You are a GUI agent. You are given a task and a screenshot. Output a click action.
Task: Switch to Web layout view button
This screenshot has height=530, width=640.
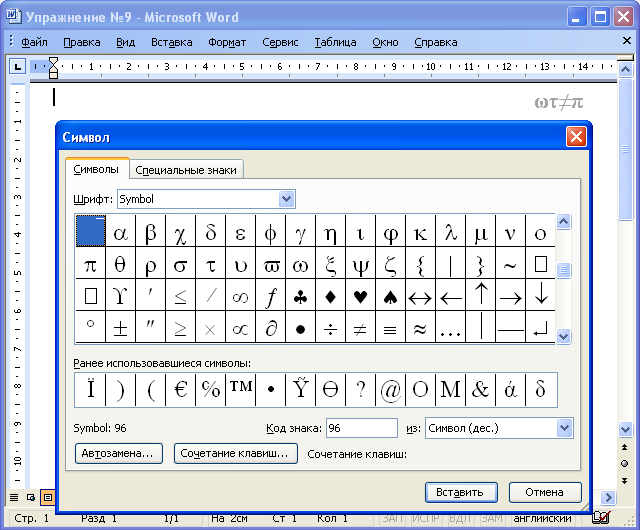[x=31, y=497]
